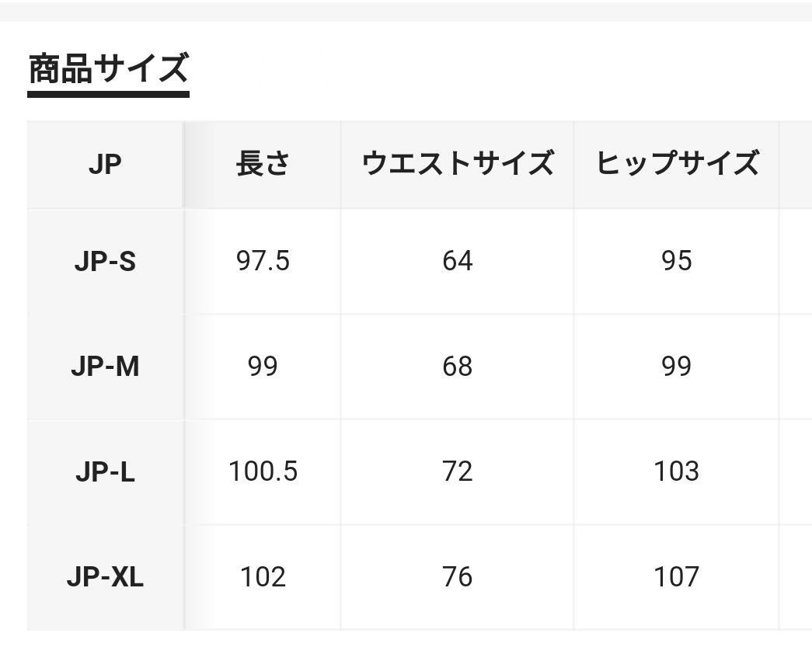
Task: Click the hip value 103
Action: point(677,471)
